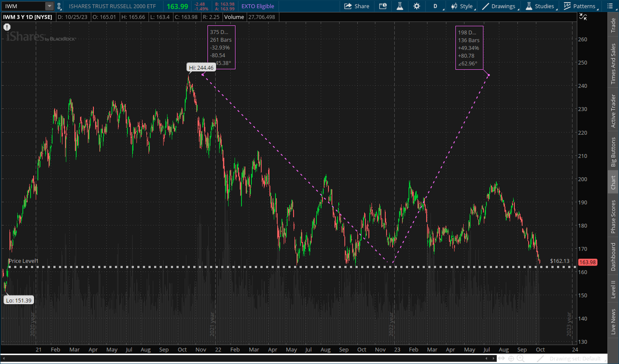Click the Share button in toolbar
The height and width of the screenshot is (364, 619).
tap(356, 6)
